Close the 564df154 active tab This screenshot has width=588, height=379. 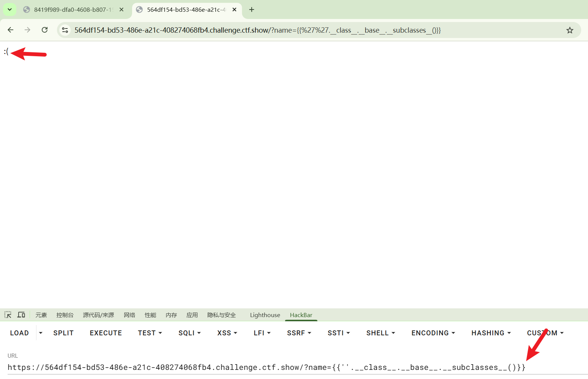pyautogui.click(x=235, y=9)
